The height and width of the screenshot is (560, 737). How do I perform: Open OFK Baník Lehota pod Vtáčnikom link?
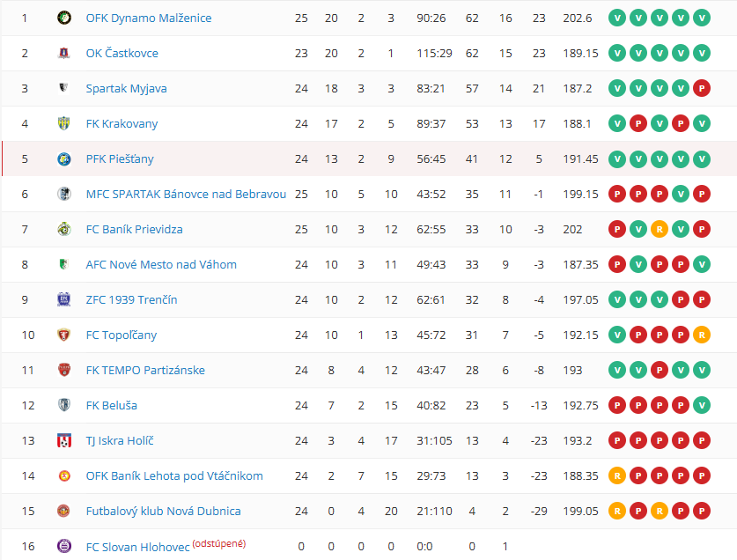click(174, 475)
